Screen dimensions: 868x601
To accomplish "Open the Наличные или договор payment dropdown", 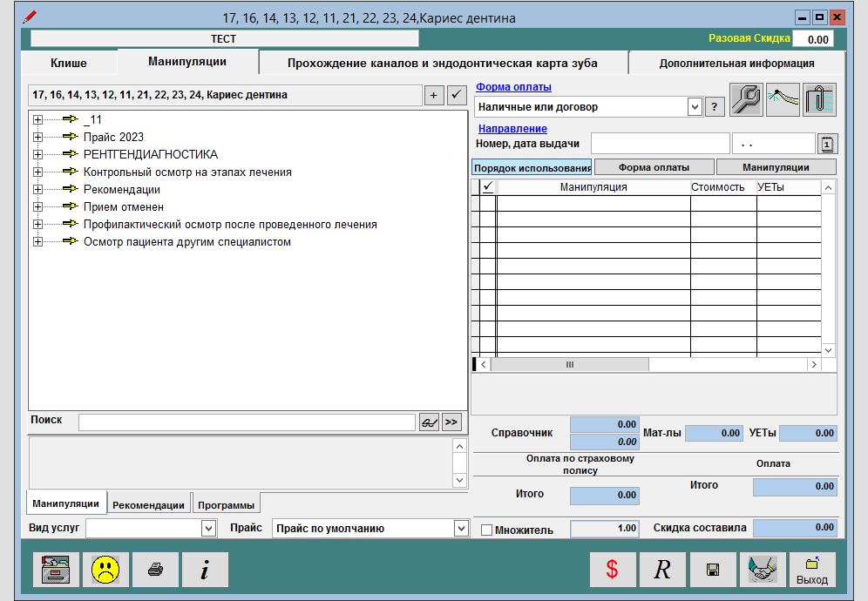I will (695, 106).
